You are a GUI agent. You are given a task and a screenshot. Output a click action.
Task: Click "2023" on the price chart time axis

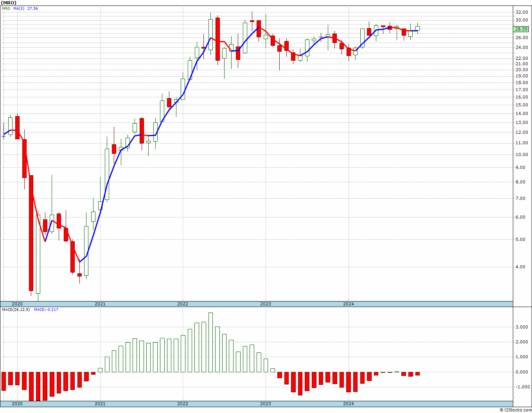[266, 304]
